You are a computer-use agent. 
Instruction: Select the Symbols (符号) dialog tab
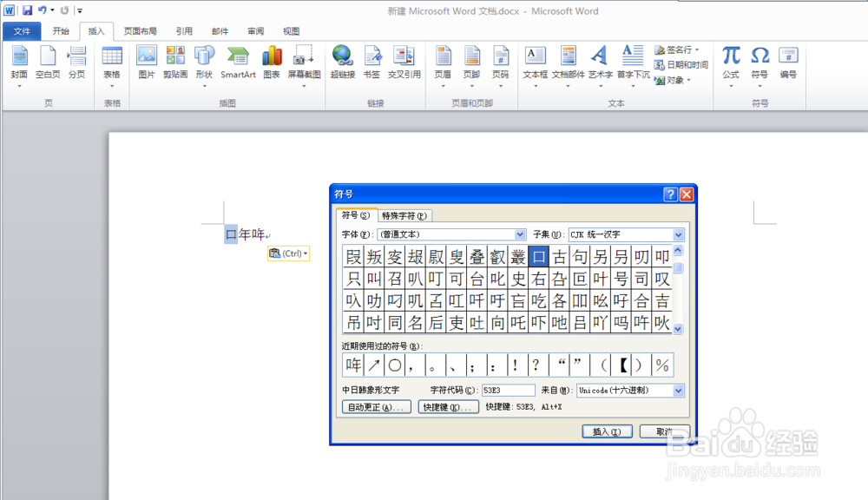355,214
